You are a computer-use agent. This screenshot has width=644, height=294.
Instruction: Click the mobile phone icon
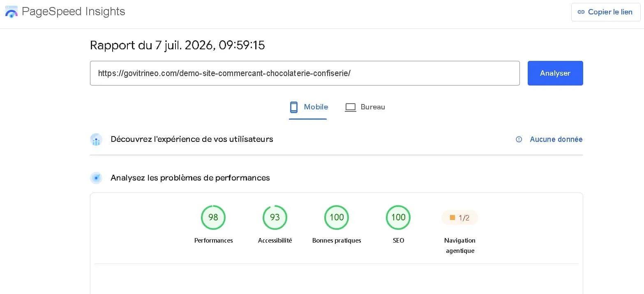(293, 107)
